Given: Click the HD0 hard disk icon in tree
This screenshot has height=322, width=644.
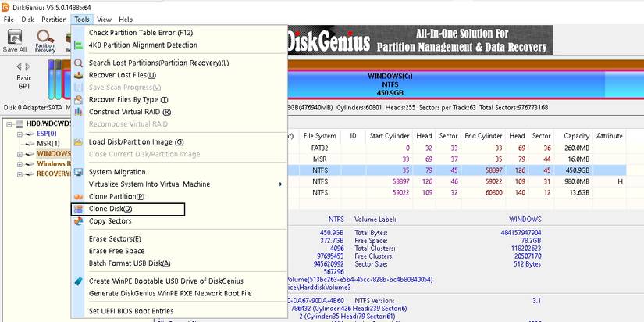Looking at the screenshot, I should tap(20, 123).
